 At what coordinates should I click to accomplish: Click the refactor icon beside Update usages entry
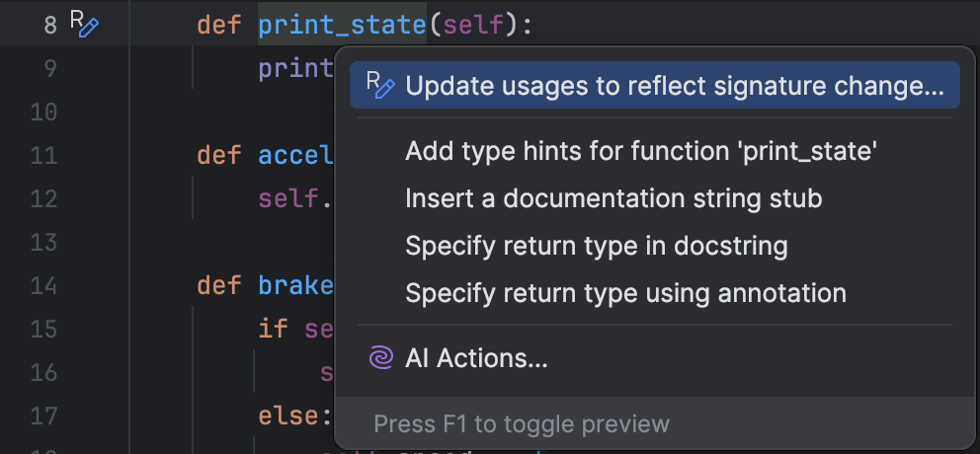[x=380, y=86]
